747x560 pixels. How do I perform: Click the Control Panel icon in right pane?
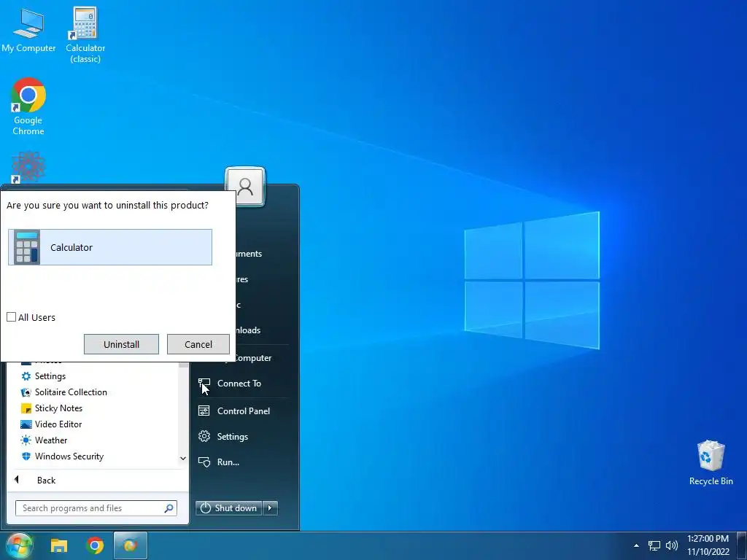[204, 411]
